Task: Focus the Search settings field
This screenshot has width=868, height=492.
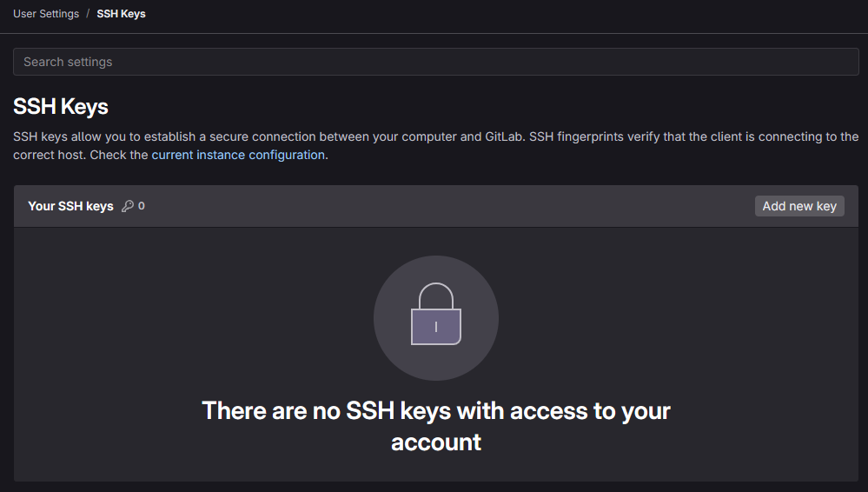Action: click(x=435, y=62)
